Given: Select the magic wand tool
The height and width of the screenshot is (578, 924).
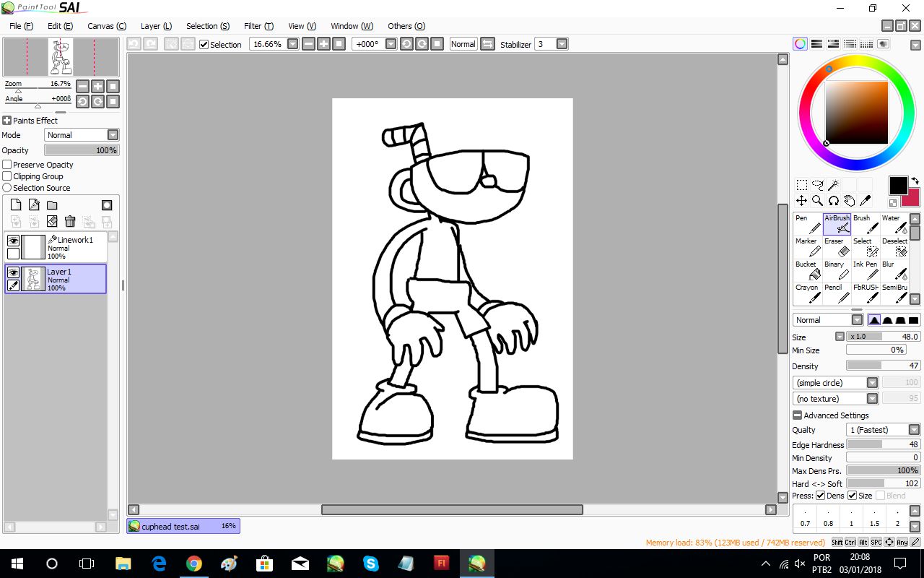Looking at the screenshot, I should point(833,185).
